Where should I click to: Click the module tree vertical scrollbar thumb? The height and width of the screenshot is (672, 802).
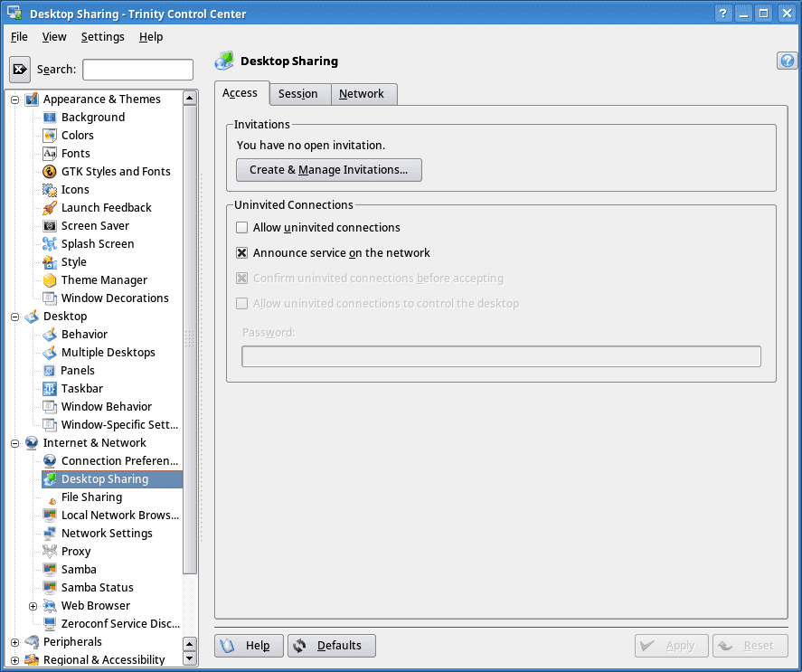pos(190,339)
